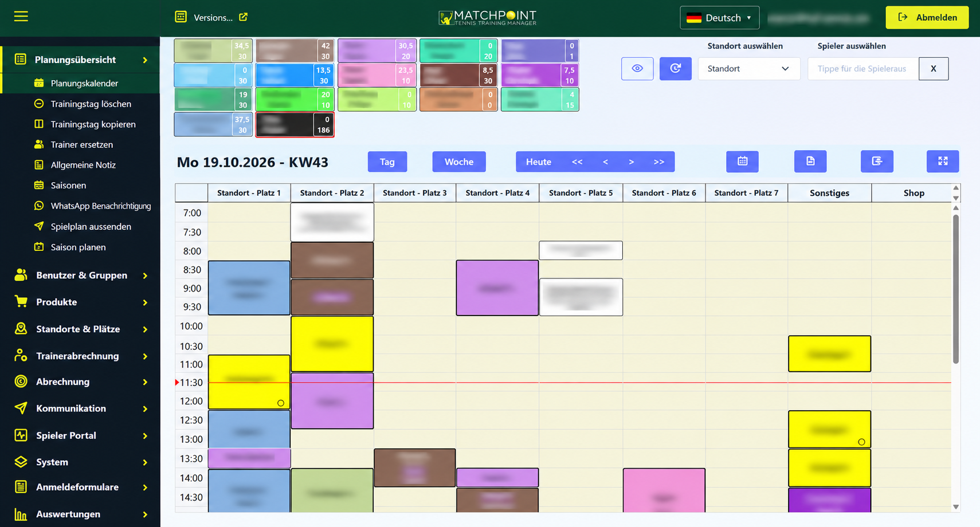Click the WhatsApp Benachrichtigung icon

point(39,206)
